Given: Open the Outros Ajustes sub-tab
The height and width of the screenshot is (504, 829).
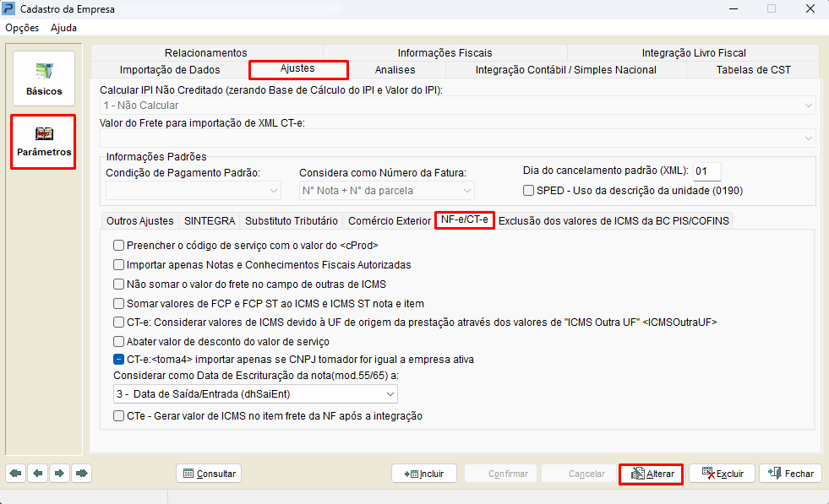Looking at the screenshot, I should (140, 221).
